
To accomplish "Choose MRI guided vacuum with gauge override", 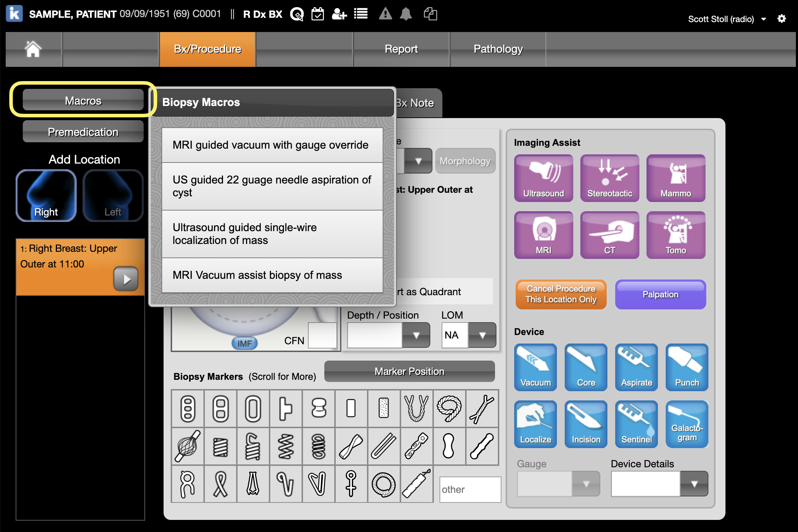I will pos(272,145).
